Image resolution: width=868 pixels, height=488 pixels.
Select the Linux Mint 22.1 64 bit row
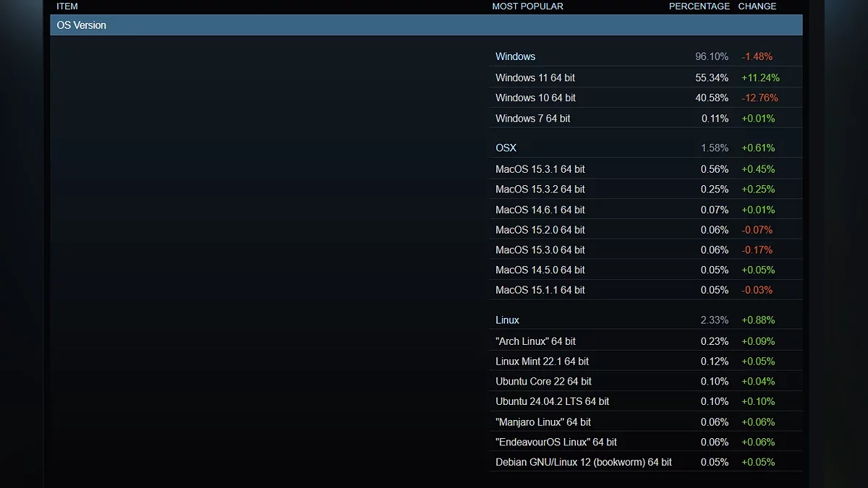coord(542,361)
